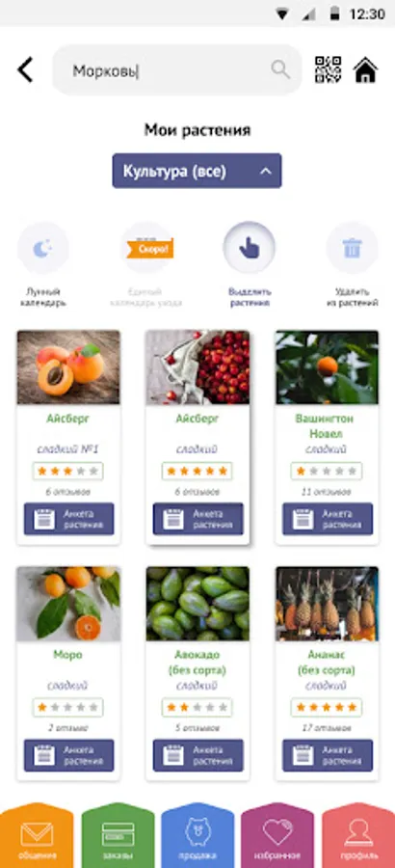Tap the Авокадо star rating
The image size is (395, 868).
coord(197,708)
